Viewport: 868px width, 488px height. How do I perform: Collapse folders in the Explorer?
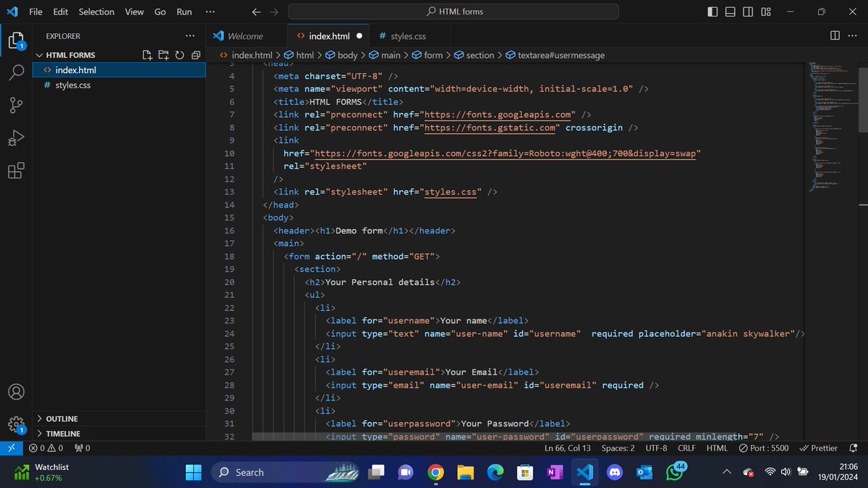(x=195, y=54)
